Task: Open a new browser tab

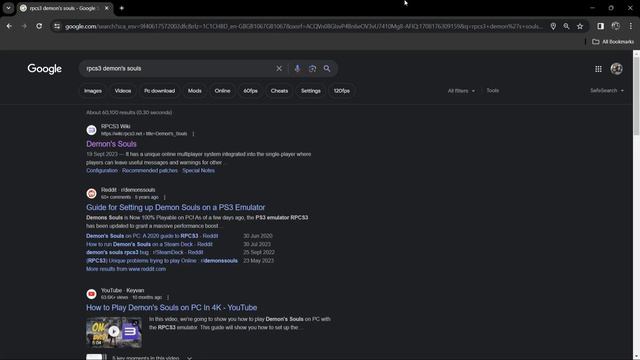Action: (122, 8)
